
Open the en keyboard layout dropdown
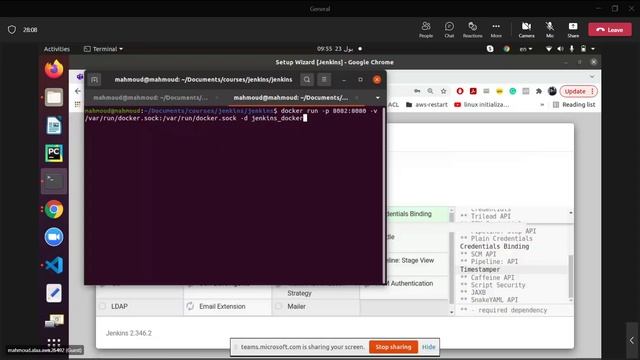click(526, 49)
